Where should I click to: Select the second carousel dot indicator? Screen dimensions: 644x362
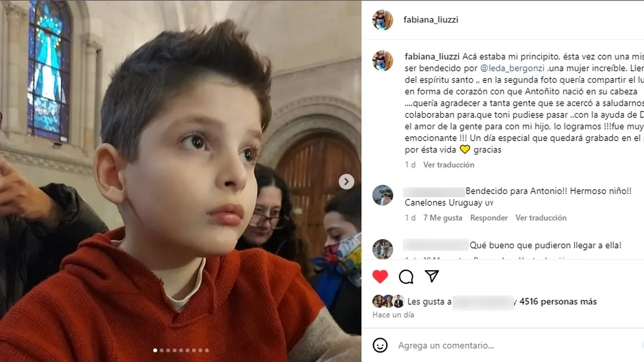162,350
